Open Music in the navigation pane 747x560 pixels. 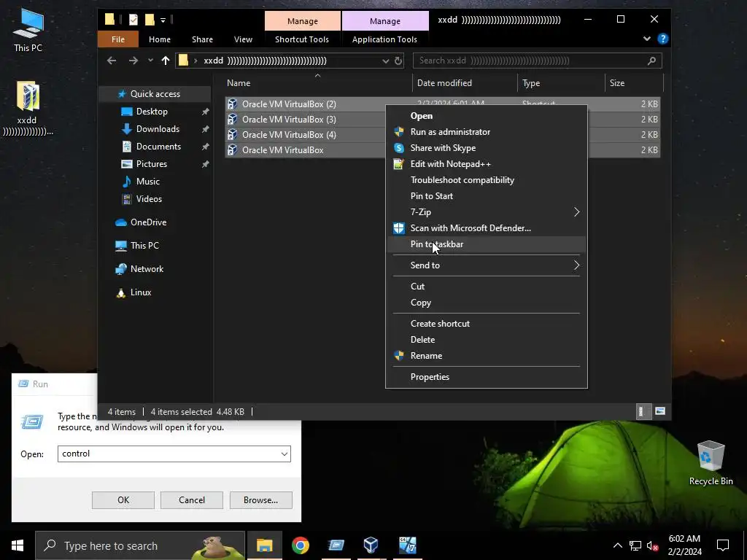pyautogui.click(x=147, y=182)
